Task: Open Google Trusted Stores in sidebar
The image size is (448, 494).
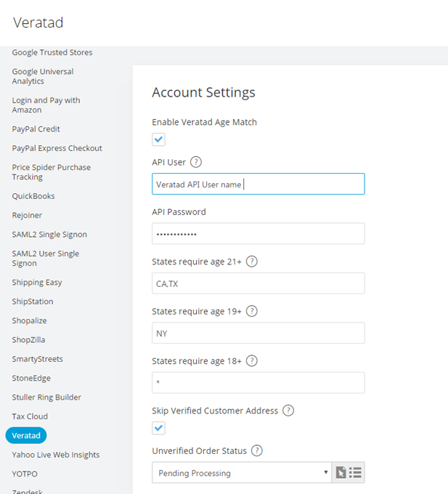Action: 52,52
